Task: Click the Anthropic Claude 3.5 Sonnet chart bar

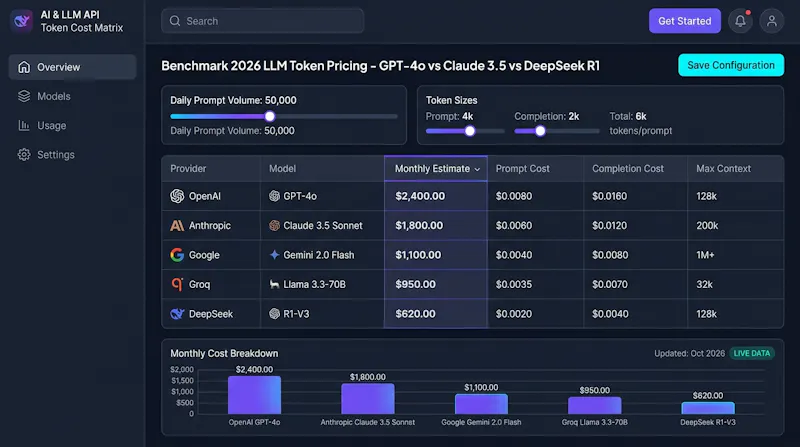Action: point(367,399)
